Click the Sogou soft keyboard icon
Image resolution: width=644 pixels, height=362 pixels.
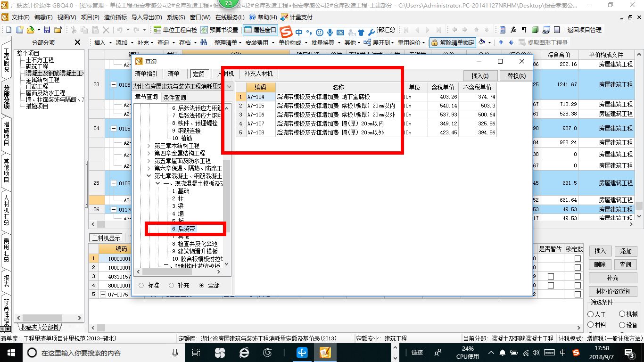[340, 33]
